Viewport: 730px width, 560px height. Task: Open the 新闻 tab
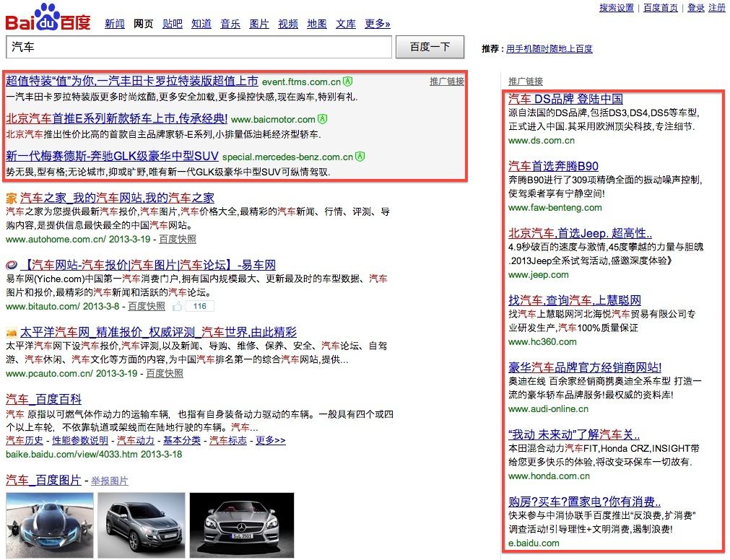point(115,24)
